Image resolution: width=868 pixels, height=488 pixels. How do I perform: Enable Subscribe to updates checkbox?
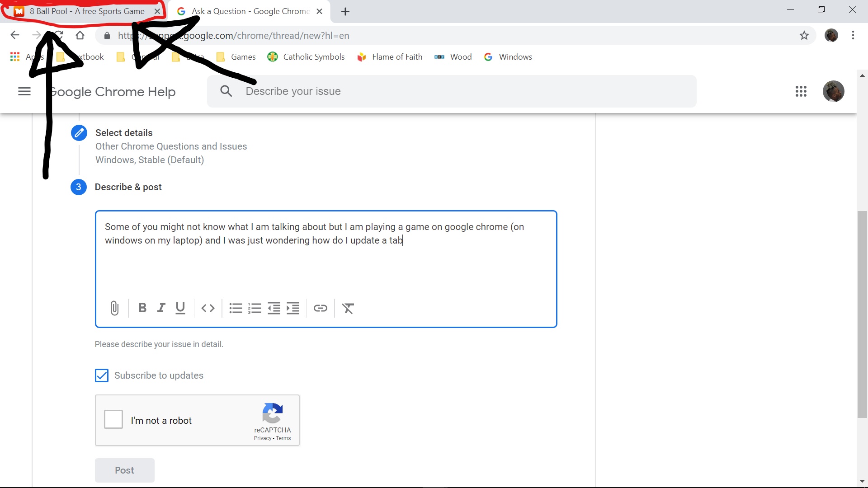(x=103, y=375)
